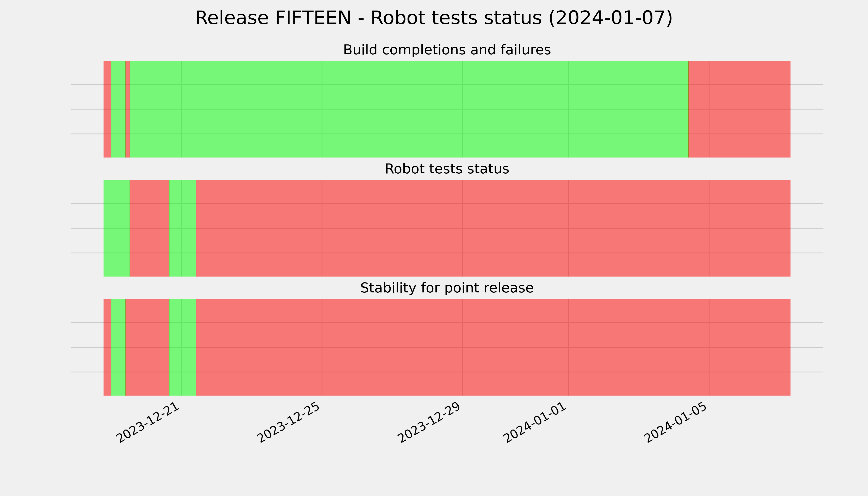Click the first green block in the Robot tests status chart
The height and width of the screenshot is (496, 868).
pos(117,228)
